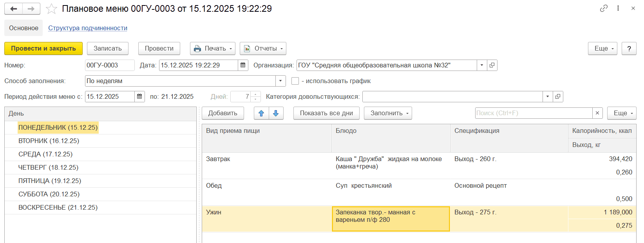The height and width of the screenshot is (243, 644).
Task: Open the calendar picker for Дата field
Action: click(x=243, y=65)
